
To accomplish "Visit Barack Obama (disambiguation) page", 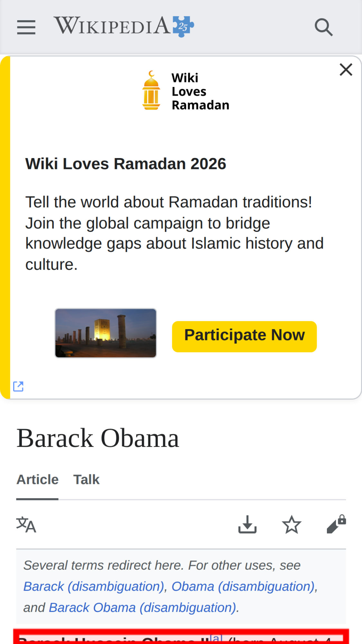I will tap(143, 608).
